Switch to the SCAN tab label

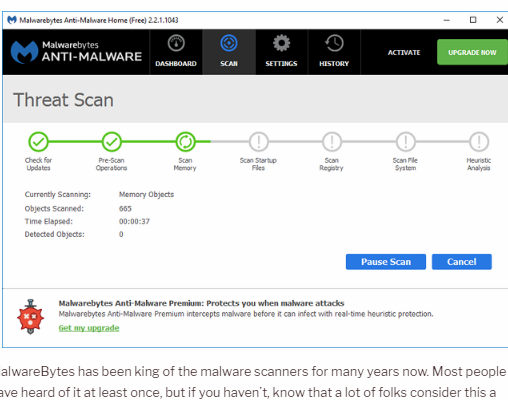(x=229, y=63)
